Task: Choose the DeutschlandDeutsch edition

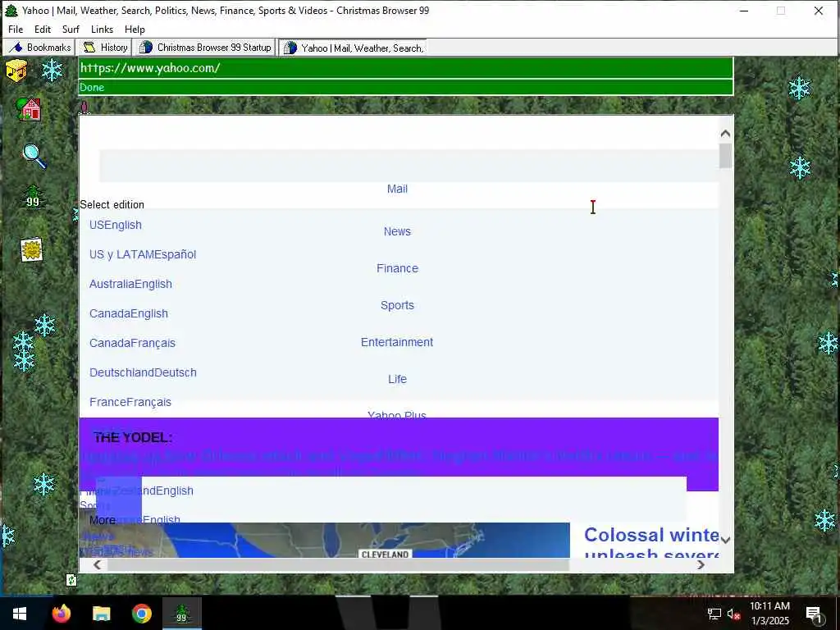Action: coord(143,372)
